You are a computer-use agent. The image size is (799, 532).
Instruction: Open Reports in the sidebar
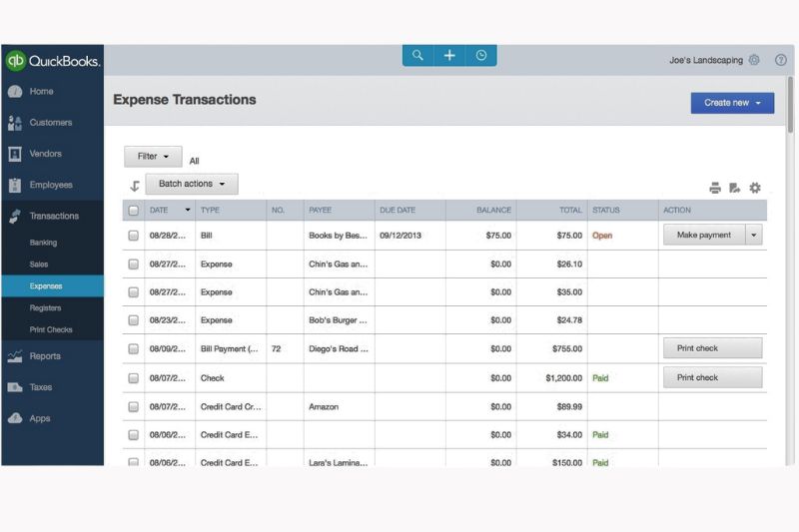pos(45,356)
